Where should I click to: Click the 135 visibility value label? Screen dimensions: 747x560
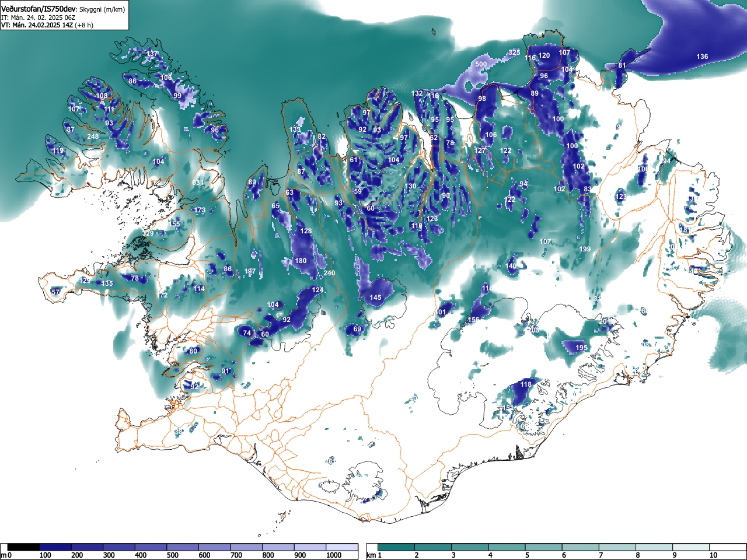pos(107,283)
